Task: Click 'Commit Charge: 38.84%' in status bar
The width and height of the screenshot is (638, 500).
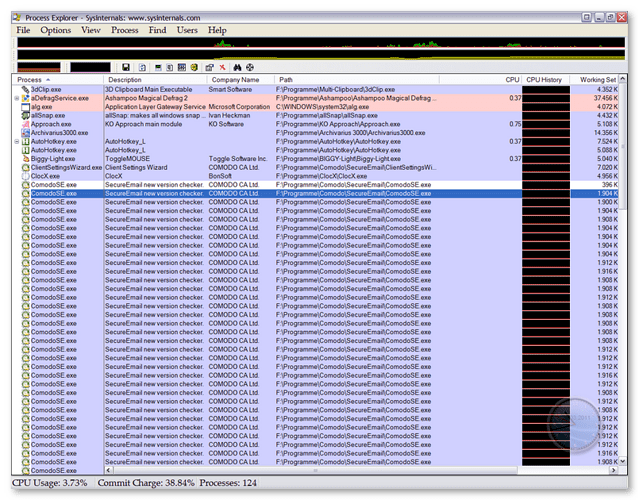Action: click(146, 483)
